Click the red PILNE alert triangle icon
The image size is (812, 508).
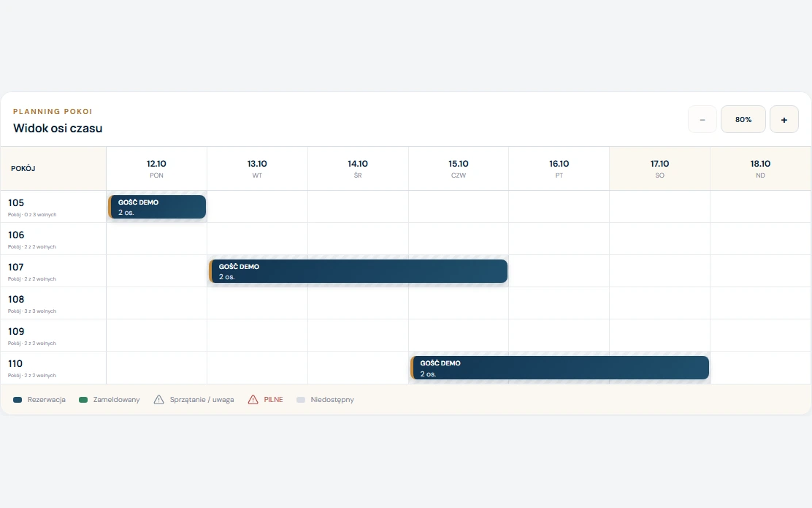(x=253, y=400)
